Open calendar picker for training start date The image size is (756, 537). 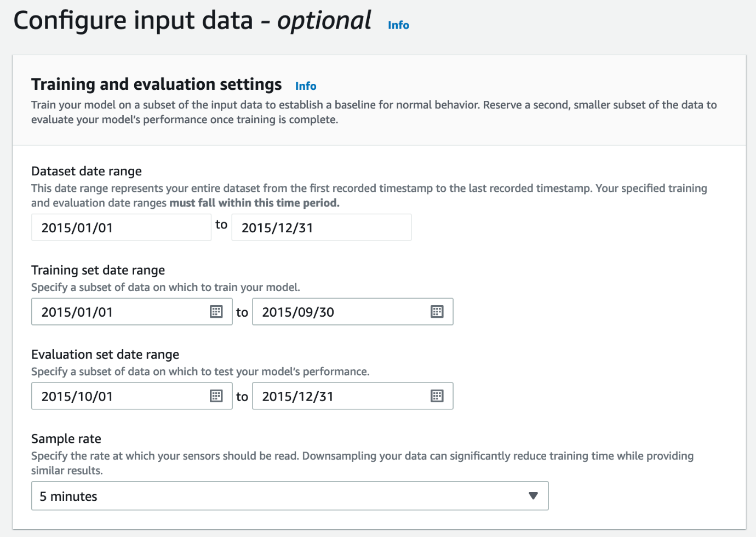coord(216,312)
